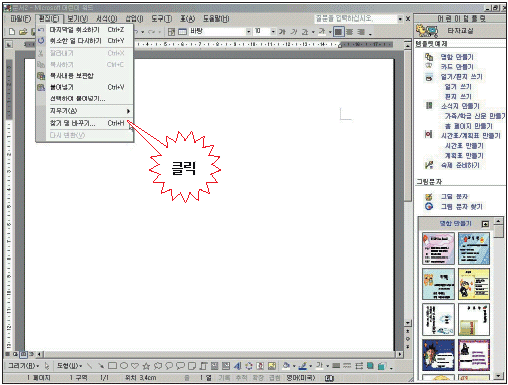Expand the 지우기 submenu arrow

click(x=128, y=111)
